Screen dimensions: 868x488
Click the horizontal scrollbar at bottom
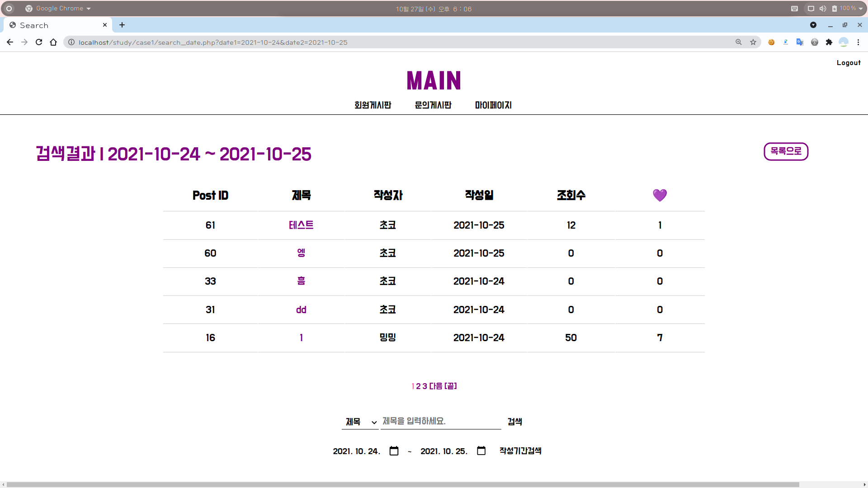coord(402,484)
